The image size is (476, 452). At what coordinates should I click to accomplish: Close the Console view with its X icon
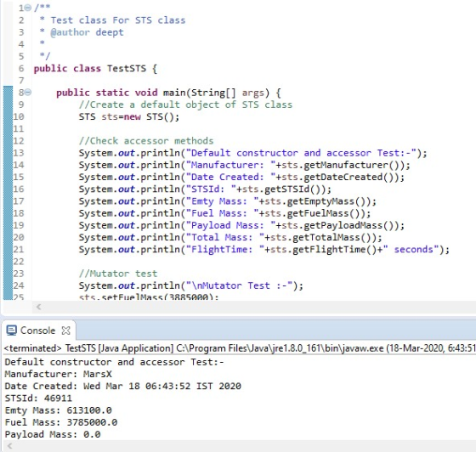pyautogui.click(x=66, y=331)
